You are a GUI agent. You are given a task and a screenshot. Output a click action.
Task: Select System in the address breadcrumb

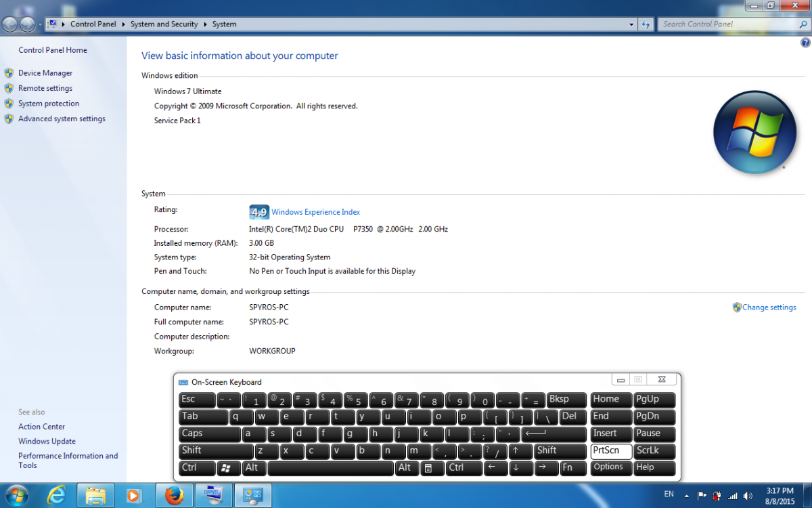click(225, 24)
